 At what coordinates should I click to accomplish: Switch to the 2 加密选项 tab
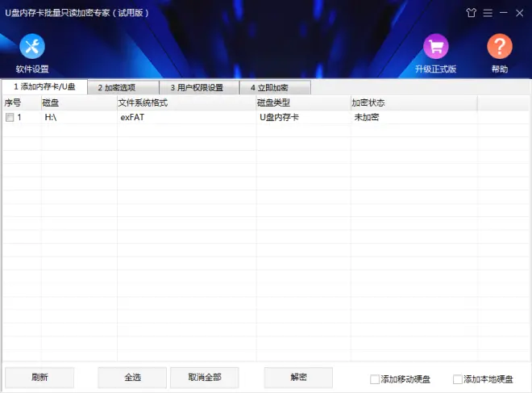tap(123, 88)
